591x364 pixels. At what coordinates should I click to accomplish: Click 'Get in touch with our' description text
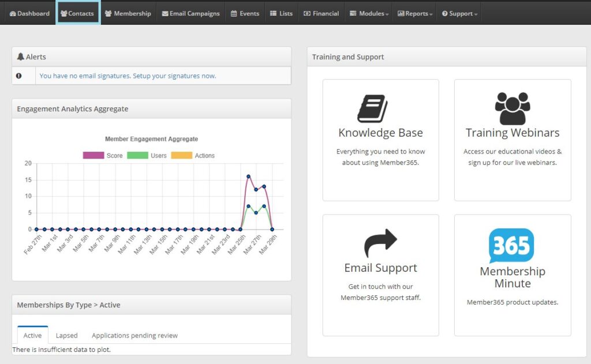point(381,286)
